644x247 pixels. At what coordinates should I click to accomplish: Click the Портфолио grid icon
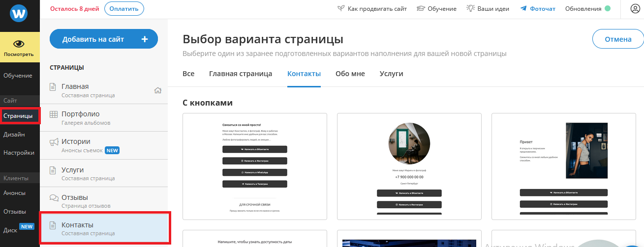pyautogui.click(x=54, y=114)
